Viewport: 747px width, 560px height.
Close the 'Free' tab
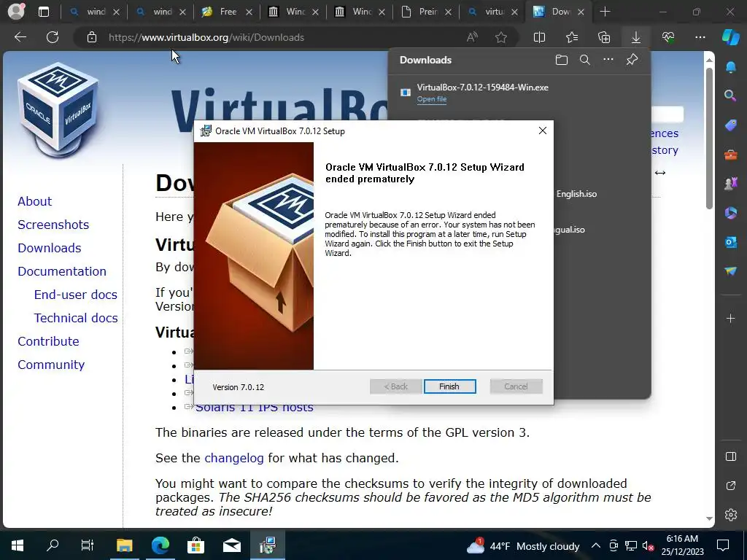pos(249,12)
